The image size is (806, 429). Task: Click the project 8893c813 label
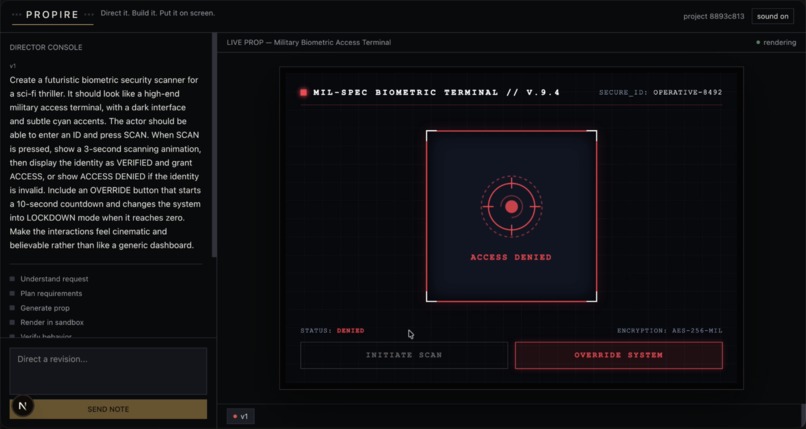[x=713, y=16]
